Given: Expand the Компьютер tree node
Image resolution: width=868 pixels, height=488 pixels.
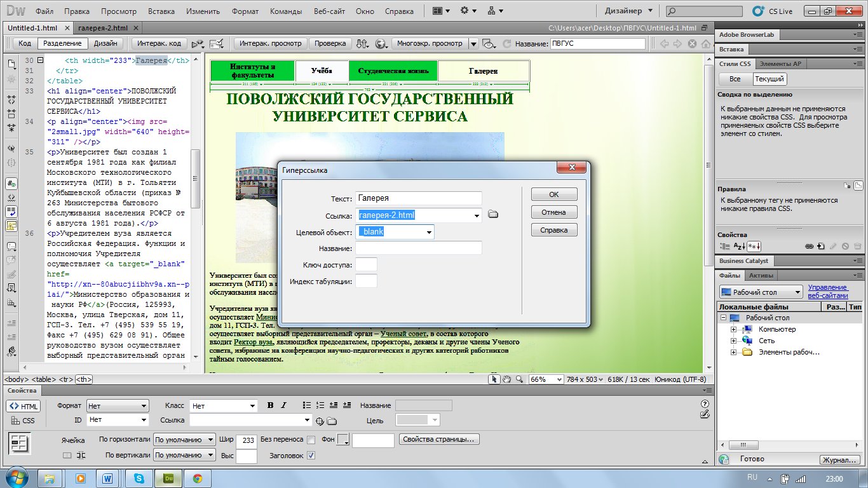Looking at the screenshot, I should [x=733, y=329].
